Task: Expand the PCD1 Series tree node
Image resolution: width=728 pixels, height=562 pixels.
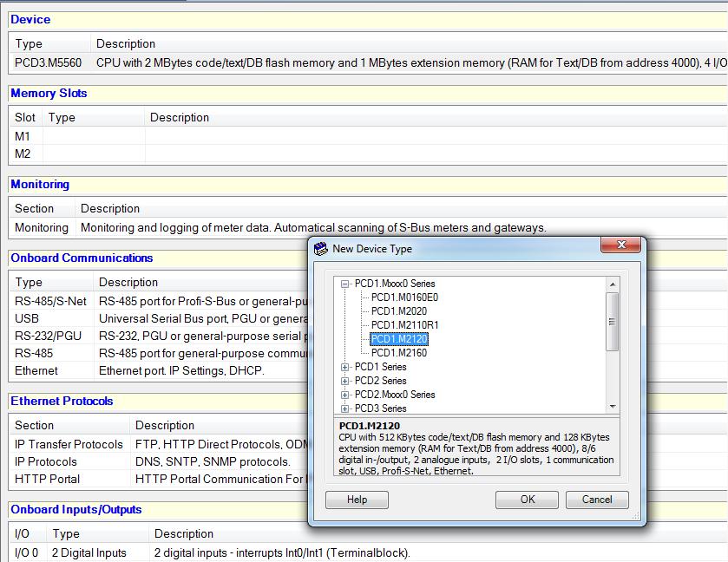Action: 344,367
